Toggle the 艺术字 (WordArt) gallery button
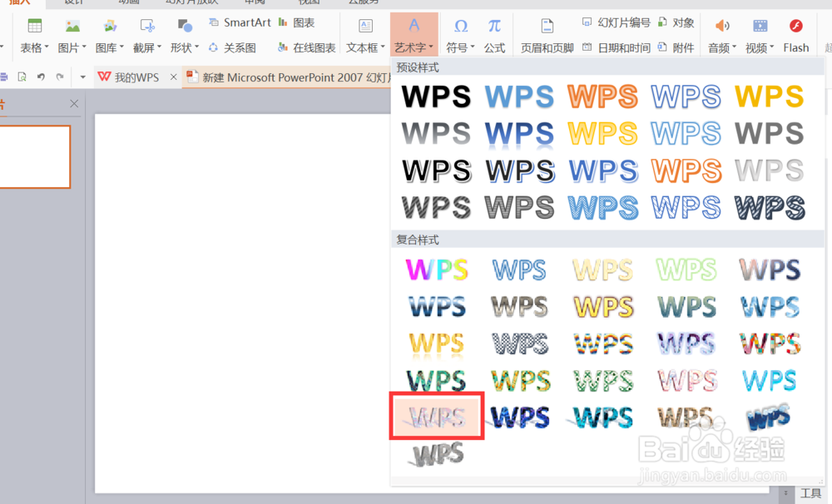This screenshot has width=832, height=504. [414, 34]
